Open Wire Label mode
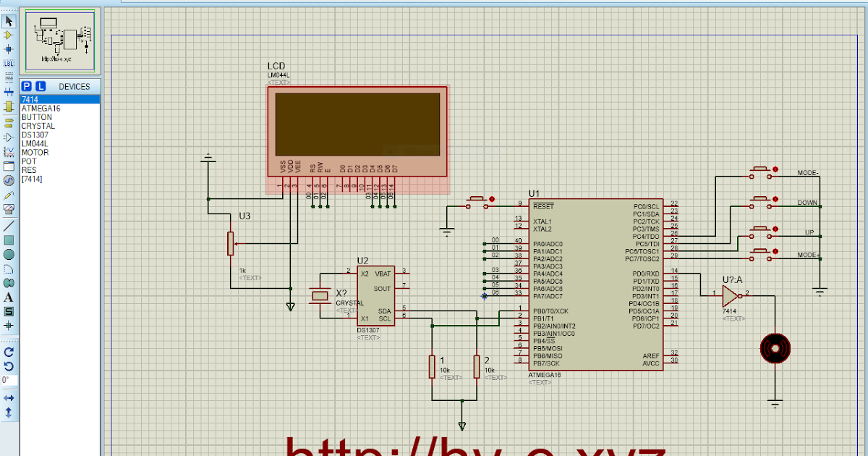868x456 pixels. (9, 64)
